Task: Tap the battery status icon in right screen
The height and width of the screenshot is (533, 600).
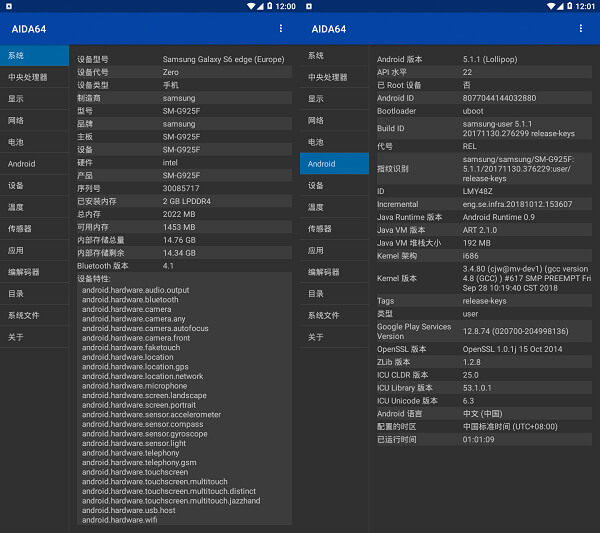Action: pos(570,6)
